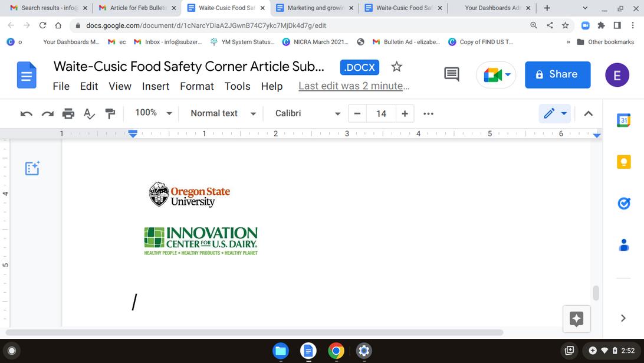Decrease font size with minus
644x363 pixels.
357,114
